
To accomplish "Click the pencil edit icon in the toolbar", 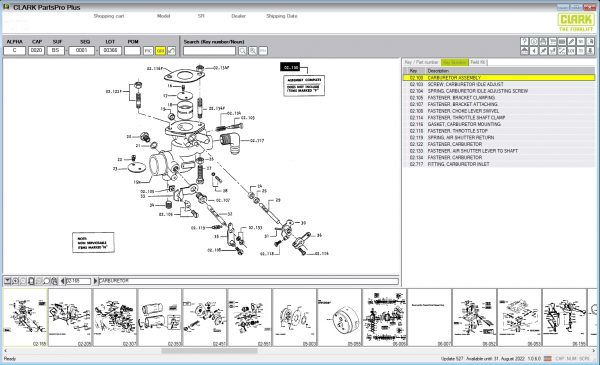I will tap(571, 41).
